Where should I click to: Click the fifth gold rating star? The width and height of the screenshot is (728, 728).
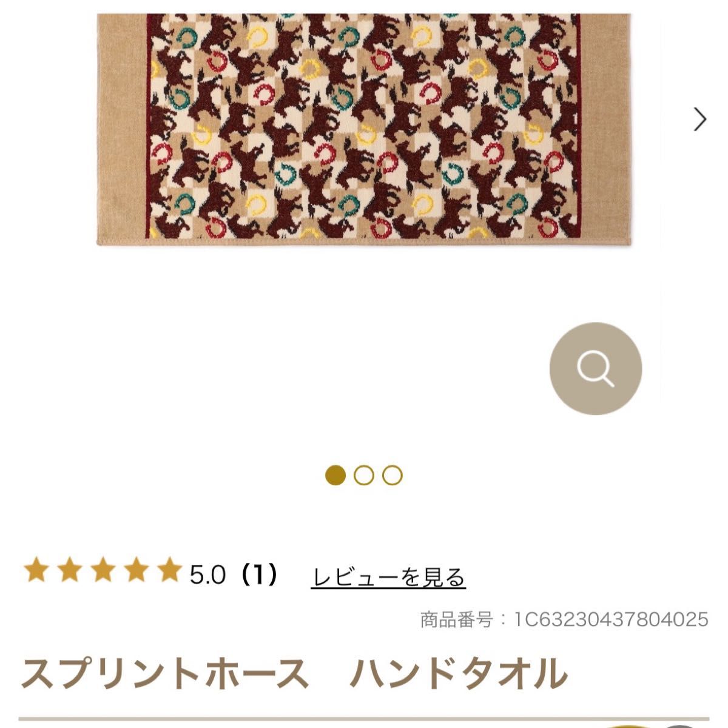coord(169,571)
